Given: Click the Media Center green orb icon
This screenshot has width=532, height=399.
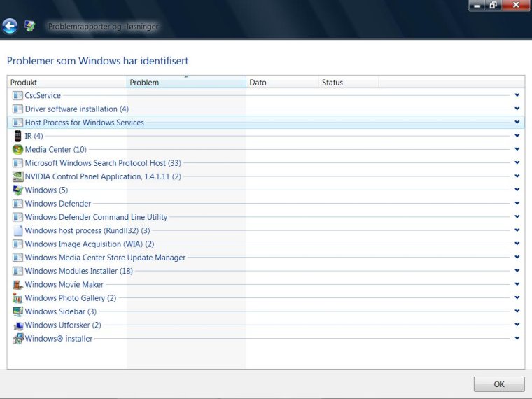Looking at the screenshot, I should [17, 149].
